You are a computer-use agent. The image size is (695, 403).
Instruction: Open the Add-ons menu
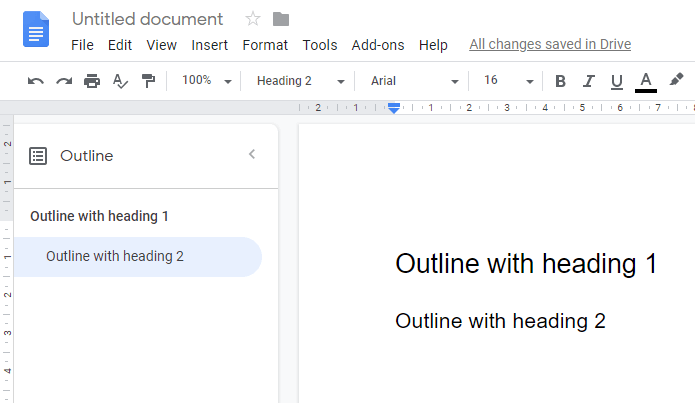click(x=378, y=45)
